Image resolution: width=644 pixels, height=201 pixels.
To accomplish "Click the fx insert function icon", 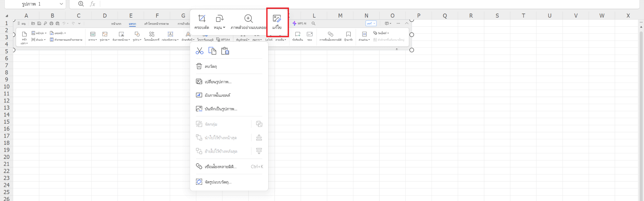I will pos(92,4).
